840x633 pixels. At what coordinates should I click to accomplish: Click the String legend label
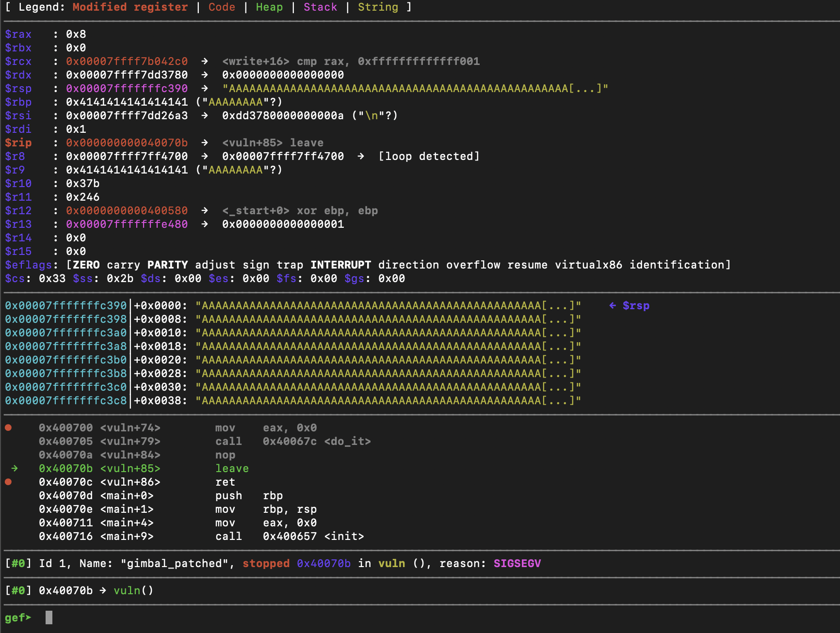[x=378, y=7]
